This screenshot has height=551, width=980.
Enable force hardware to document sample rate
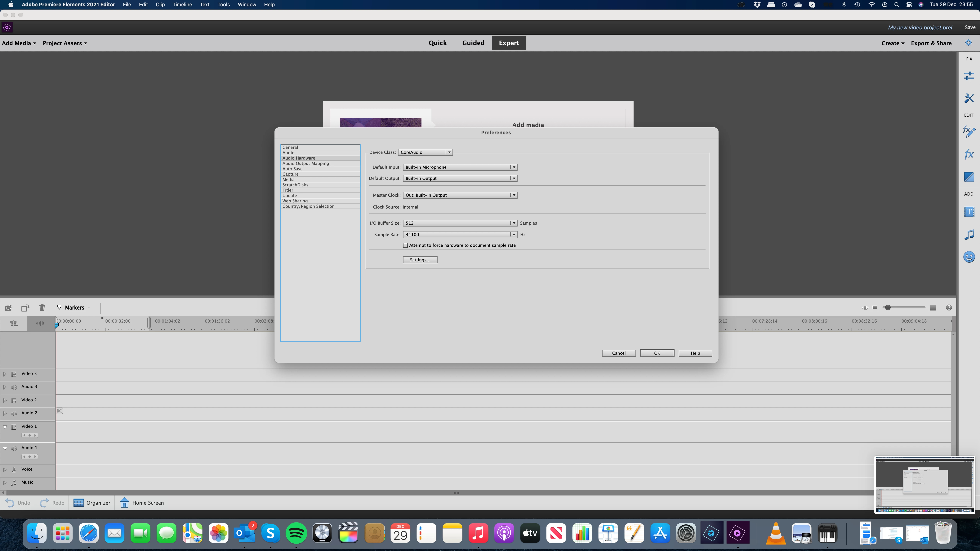[405, 245]
